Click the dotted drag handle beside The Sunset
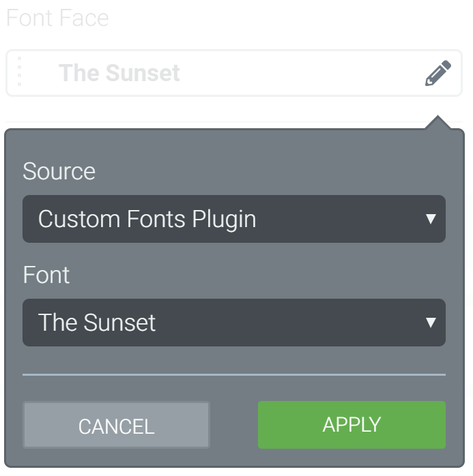This screenshot has height=476, width=473. (x=20, y=72)
